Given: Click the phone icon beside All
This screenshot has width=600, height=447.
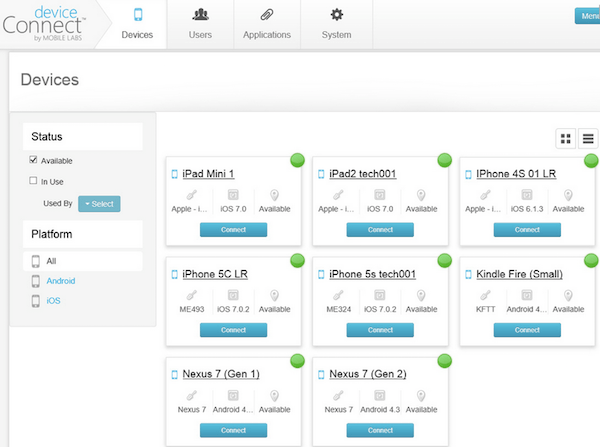Looking at the screenshot, I should [x=36, y=261].
